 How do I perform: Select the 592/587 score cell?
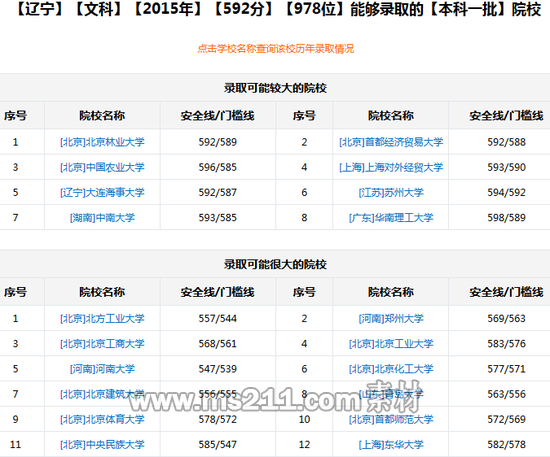pos(217,193)
